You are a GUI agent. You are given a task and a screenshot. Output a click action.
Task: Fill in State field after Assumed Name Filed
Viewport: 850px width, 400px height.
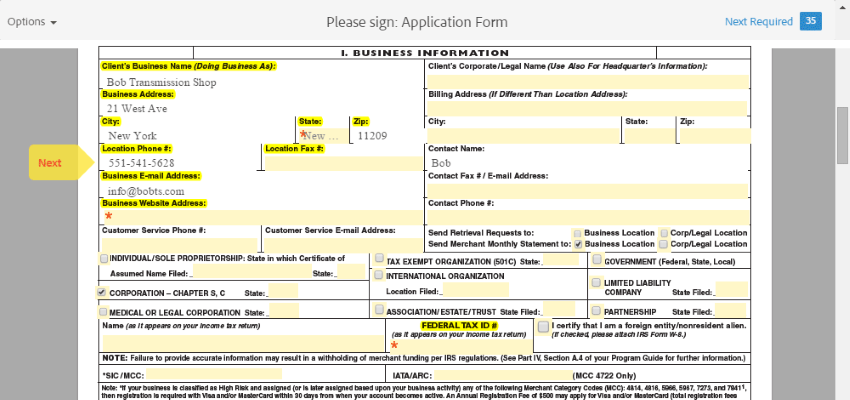pos(351,272)
